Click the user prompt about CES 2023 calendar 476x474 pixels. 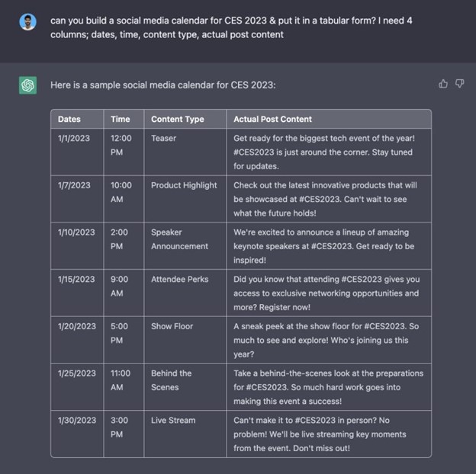[x=231, y=27]
